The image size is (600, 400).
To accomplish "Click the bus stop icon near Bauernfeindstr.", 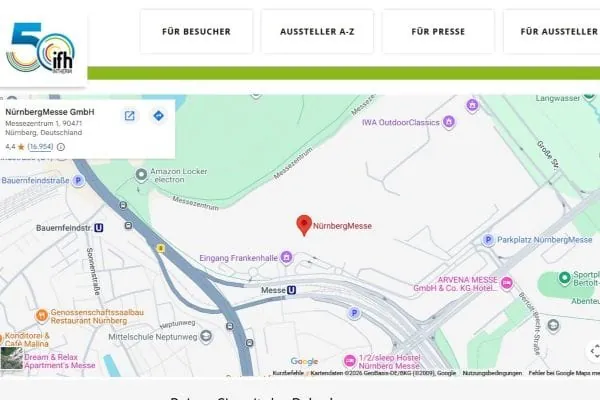I will [129, 225].
